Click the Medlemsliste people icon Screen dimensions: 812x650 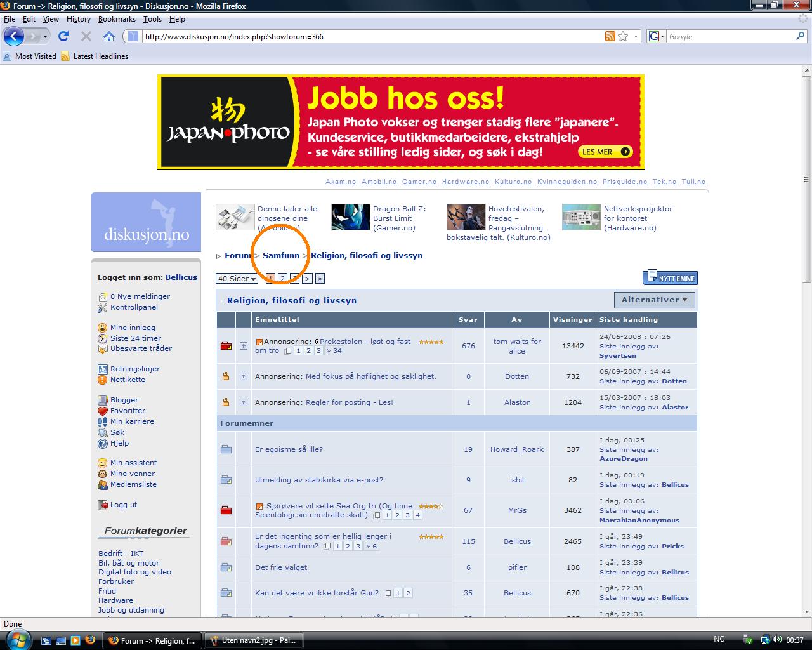tap(103, 484)
